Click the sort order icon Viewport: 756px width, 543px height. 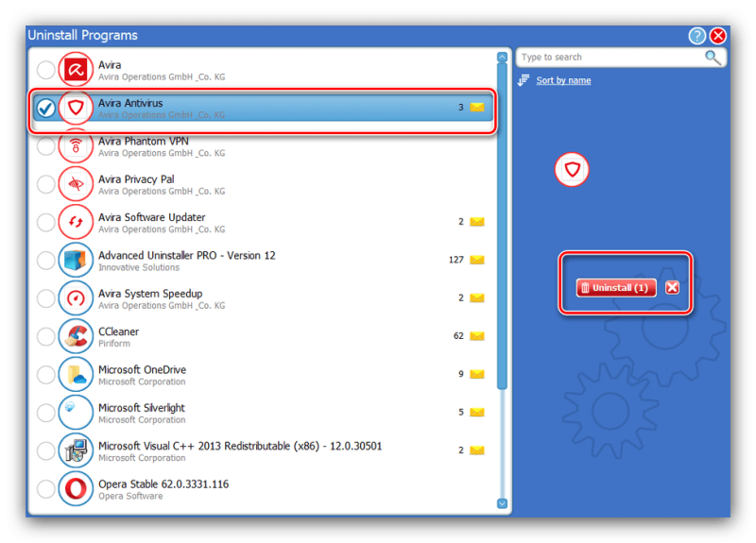pos(524,80)
